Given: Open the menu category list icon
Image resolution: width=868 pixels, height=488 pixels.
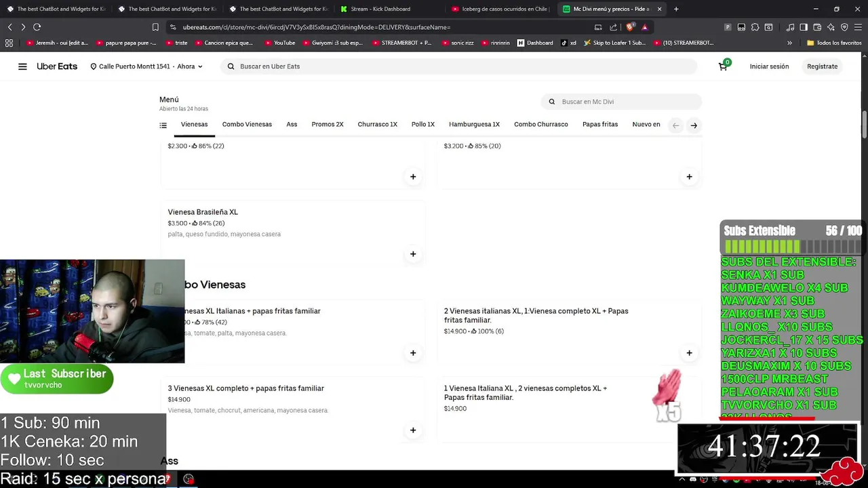Looking at the screenshot, I should pyautogui.click(x=163, y=125).
